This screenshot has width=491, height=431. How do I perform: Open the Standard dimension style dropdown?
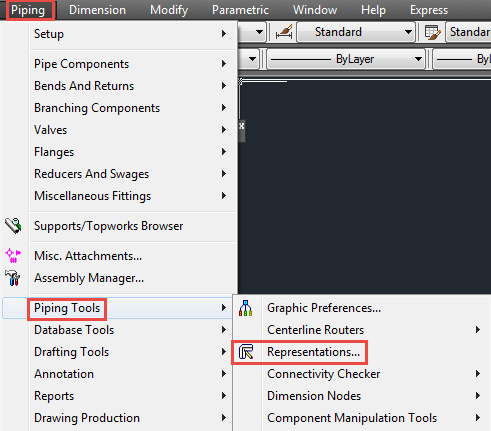point(356,32)
